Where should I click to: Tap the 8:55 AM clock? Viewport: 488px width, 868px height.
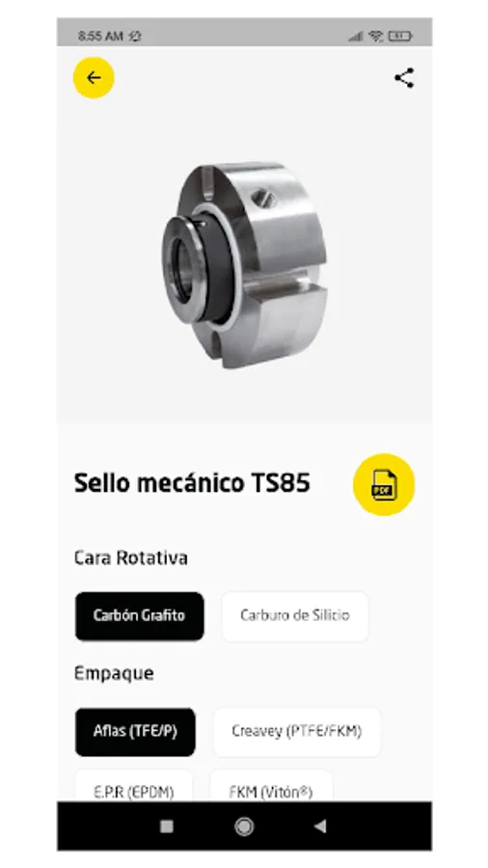[100, 37]
